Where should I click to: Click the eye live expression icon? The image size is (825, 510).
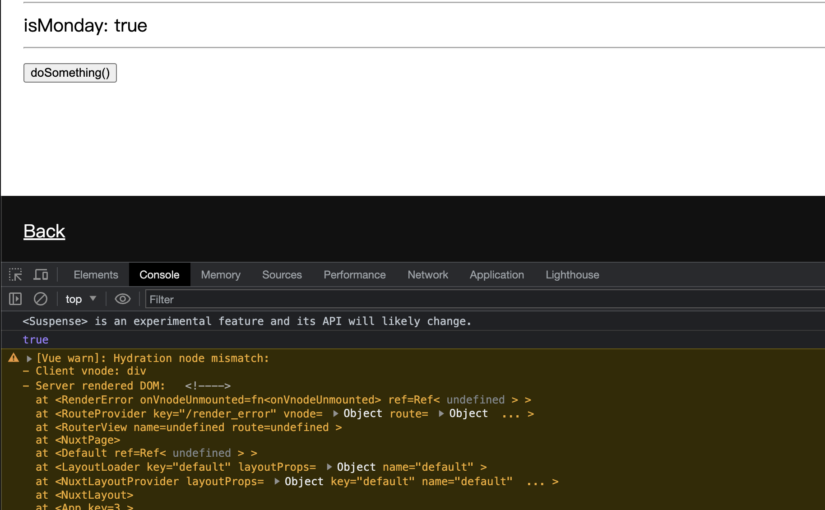[x=122, y=299]
